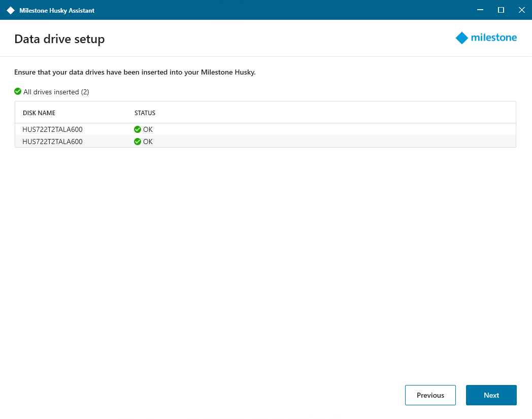The image size is (532, 419).
Task: Minimize the Milestone Husky Assistant window
Action: point(480,10)
